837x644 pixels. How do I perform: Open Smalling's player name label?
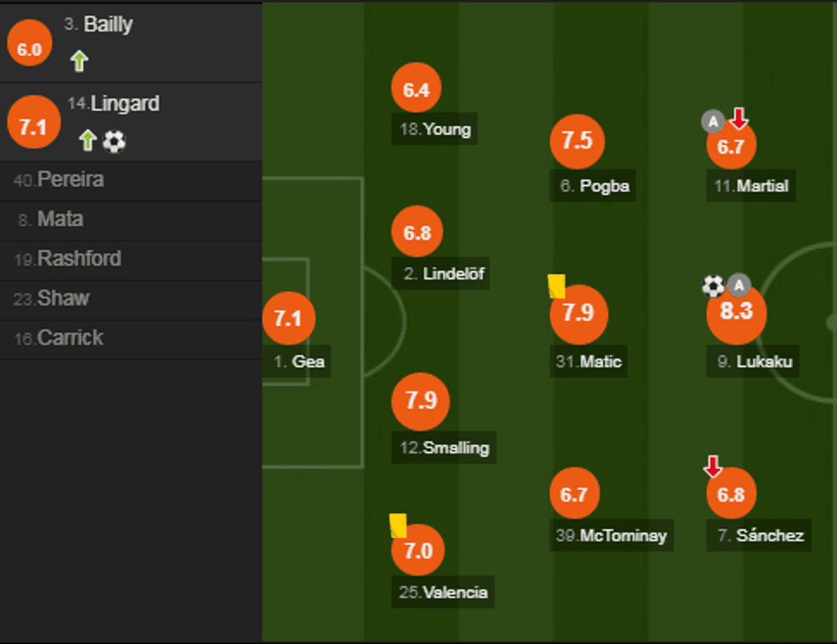(x=456, y=448)
